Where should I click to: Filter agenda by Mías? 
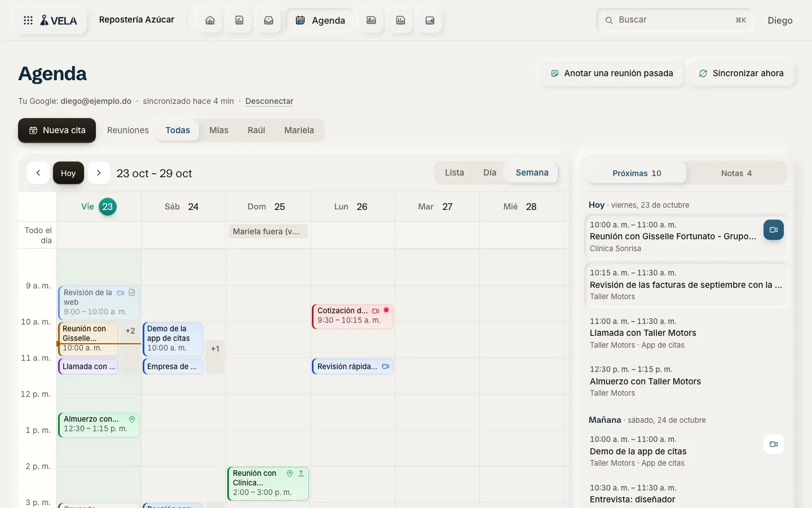tap(219, 130)
